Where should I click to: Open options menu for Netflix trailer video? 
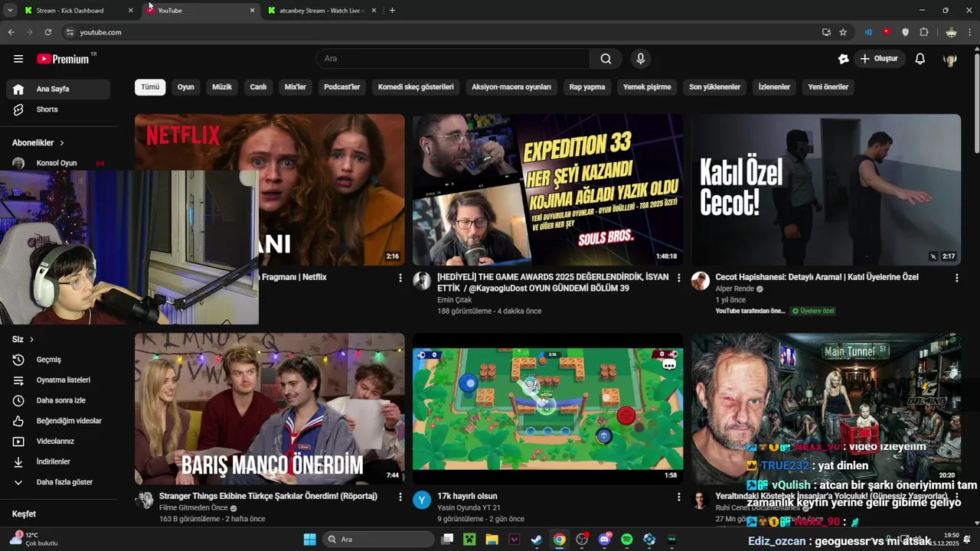coord(400,278)
